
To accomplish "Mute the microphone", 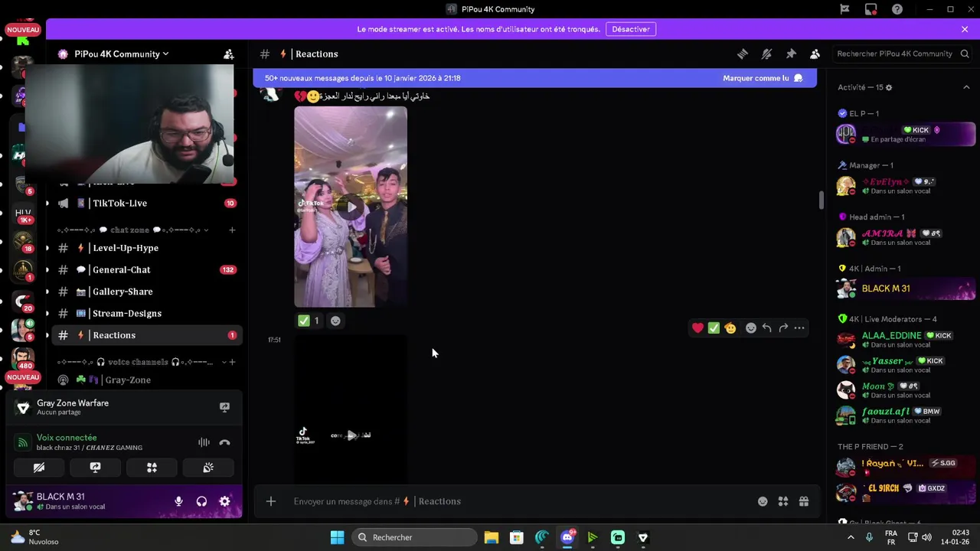I will coord(178,501).
